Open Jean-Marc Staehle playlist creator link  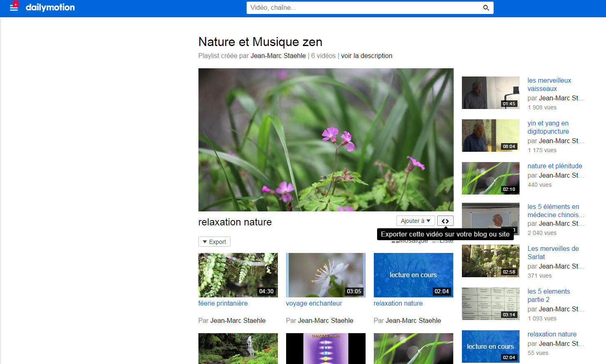[278, 56]
